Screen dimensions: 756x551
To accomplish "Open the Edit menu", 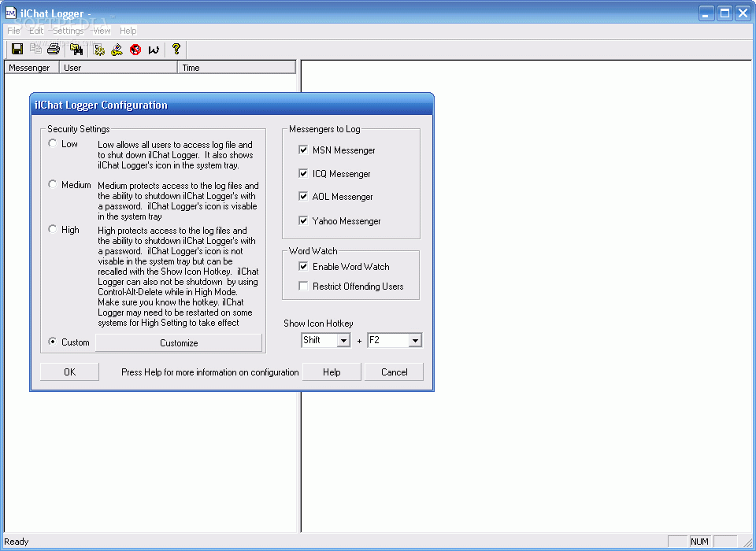I will coord(36,31).
